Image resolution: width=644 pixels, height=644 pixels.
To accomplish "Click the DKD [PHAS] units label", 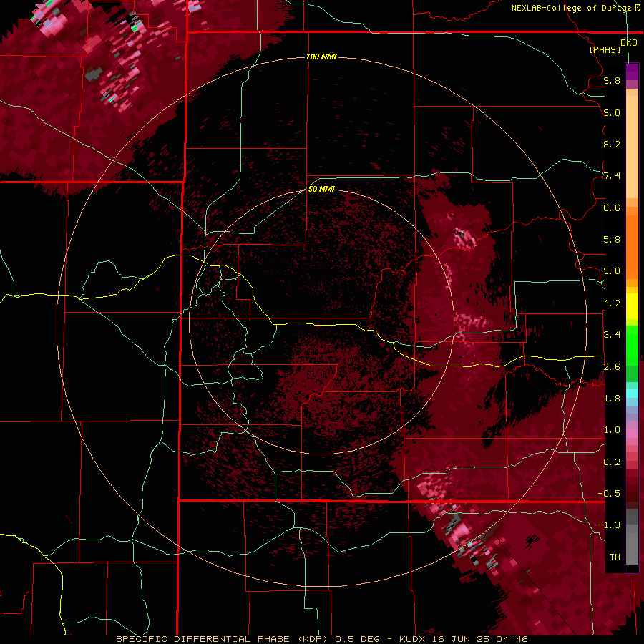I will (613, 46).
